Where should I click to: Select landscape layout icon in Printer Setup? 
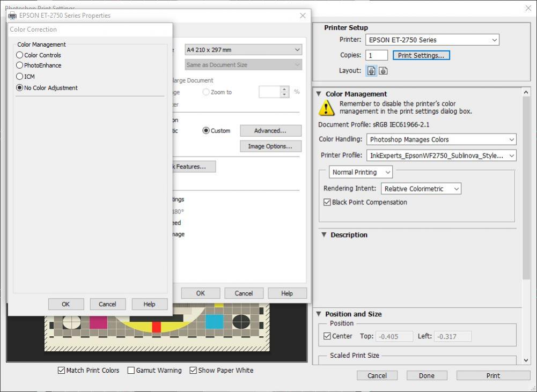[383, 71]
